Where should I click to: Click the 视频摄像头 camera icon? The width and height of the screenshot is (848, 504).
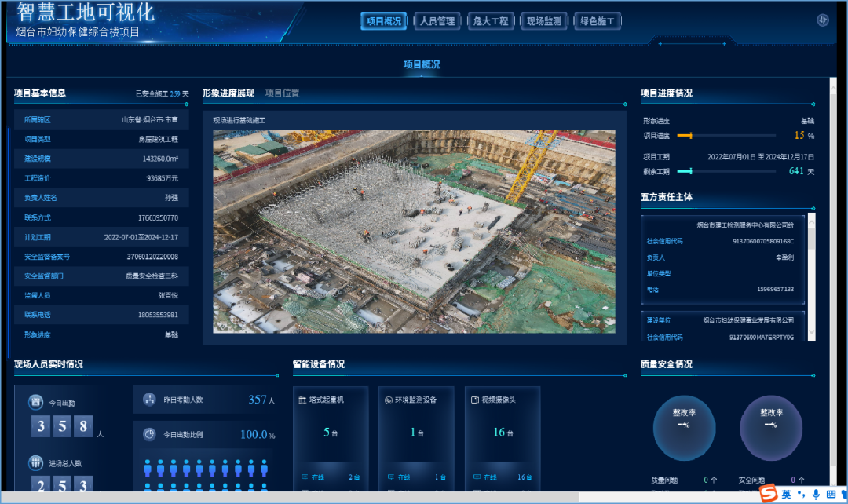[474, 400]
